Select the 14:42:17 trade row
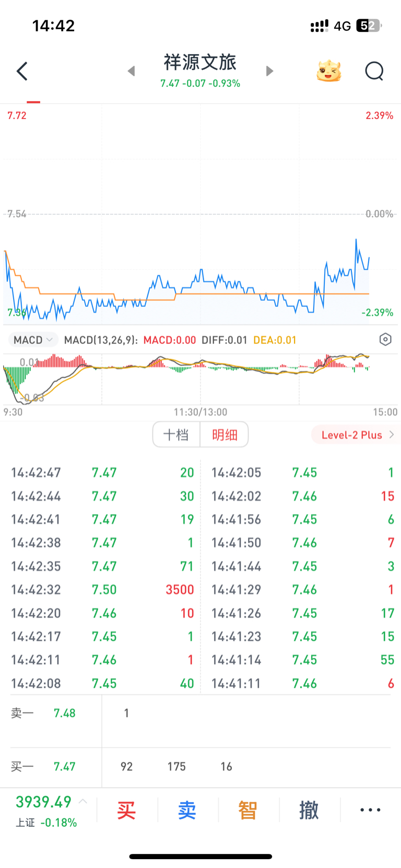The height and width of the screenshot is (868, 401). (x=102, y=637)
